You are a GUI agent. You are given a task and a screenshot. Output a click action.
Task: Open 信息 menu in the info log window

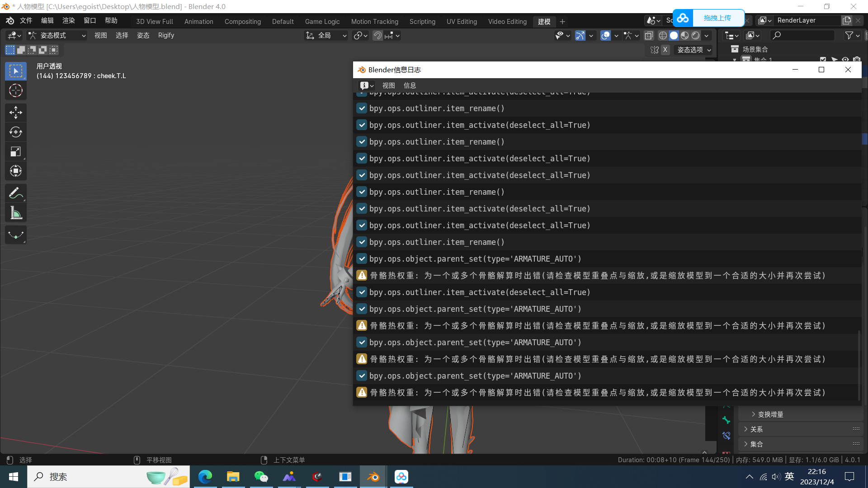[410, 85]
